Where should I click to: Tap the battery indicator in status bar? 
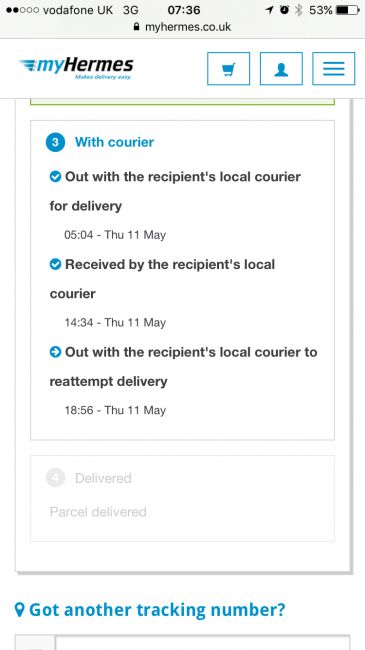348,10
